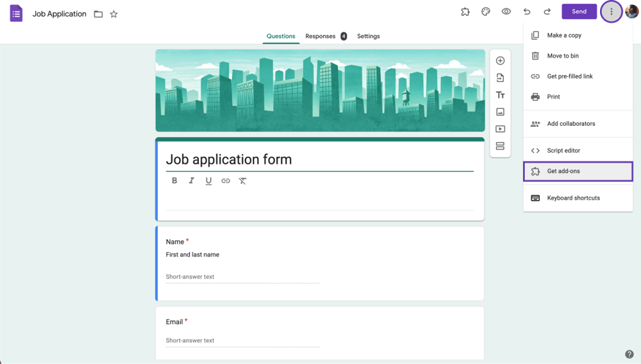The image size is (641, 364).
Task: Switch to Responses tab
Action: tap(320, 36)
